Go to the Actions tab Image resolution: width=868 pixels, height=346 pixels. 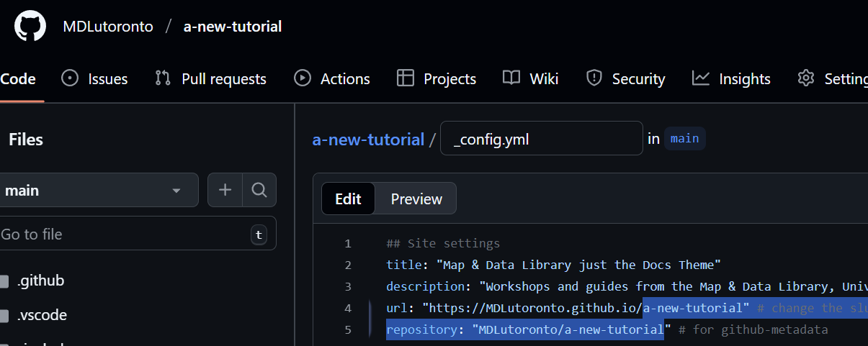[x=331, y=78]
